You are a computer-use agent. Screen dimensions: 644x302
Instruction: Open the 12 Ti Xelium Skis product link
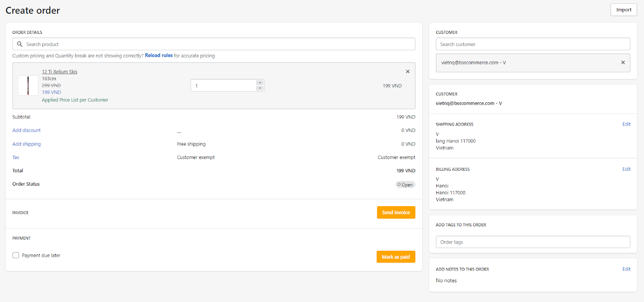tap(60, 72)
